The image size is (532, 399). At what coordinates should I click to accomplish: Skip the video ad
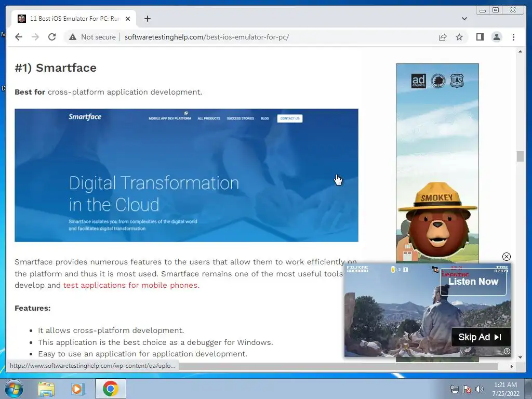pos(481,337)
